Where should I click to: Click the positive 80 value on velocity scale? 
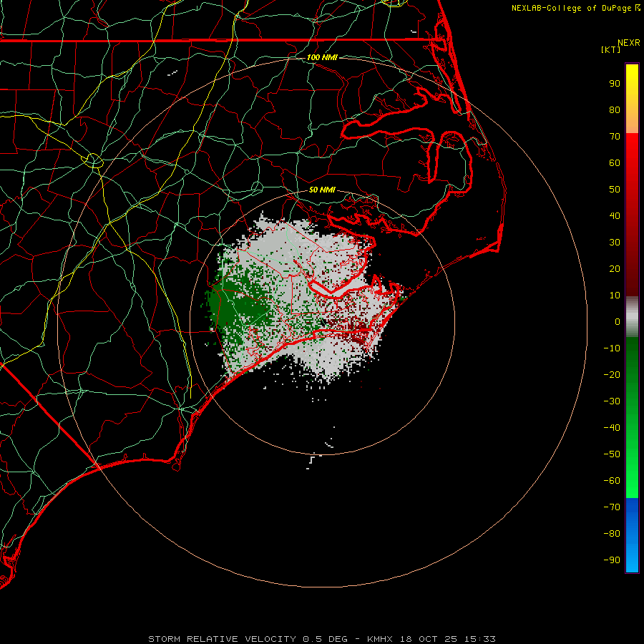pos(615,110)
